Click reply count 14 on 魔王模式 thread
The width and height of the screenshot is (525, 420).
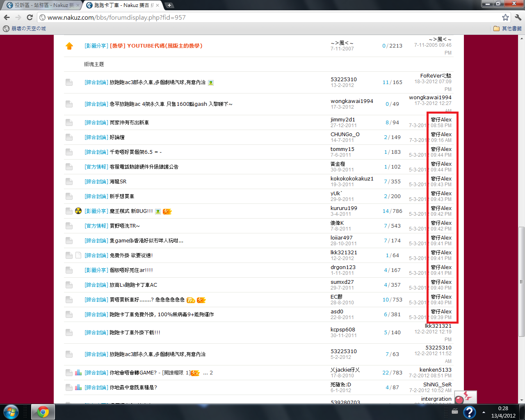coord(386,211)
